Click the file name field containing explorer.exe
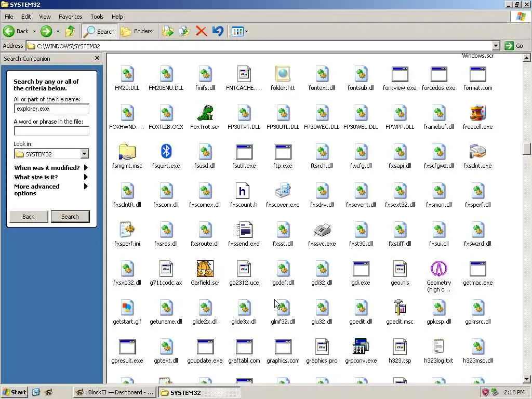 coord(51,109)
